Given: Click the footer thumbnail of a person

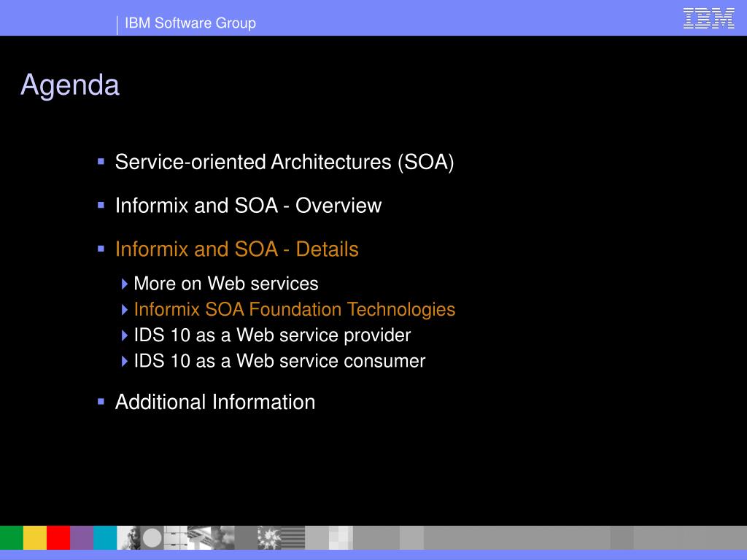Looking at the screenshot, I should tap(128, 537).
